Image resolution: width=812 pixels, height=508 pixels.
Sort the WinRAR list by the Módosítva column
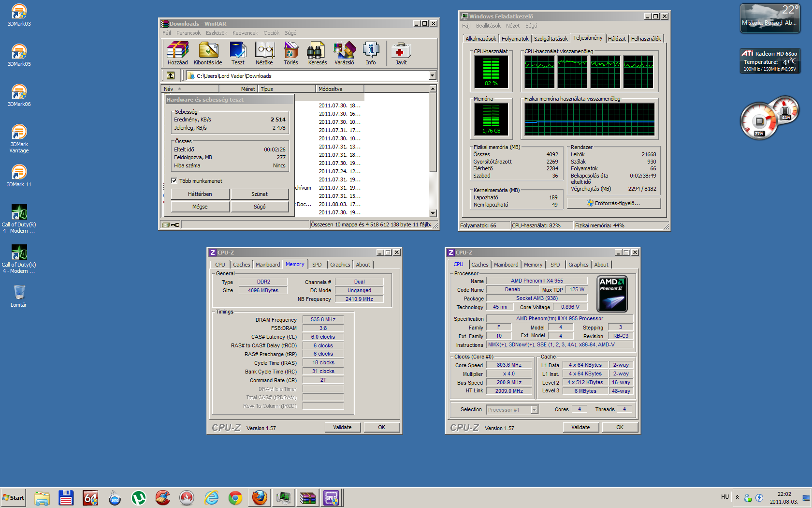coord(340,89)
